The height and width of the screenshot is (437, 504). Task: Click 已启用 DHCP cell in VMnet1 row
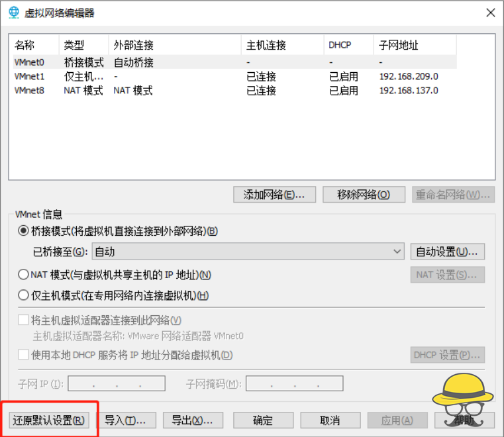point(343,76)
